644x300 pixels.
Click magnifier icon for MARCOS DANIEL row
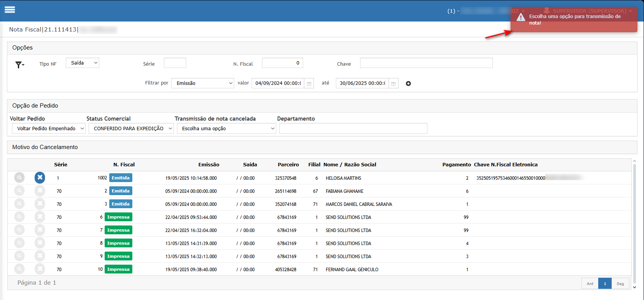19,204
